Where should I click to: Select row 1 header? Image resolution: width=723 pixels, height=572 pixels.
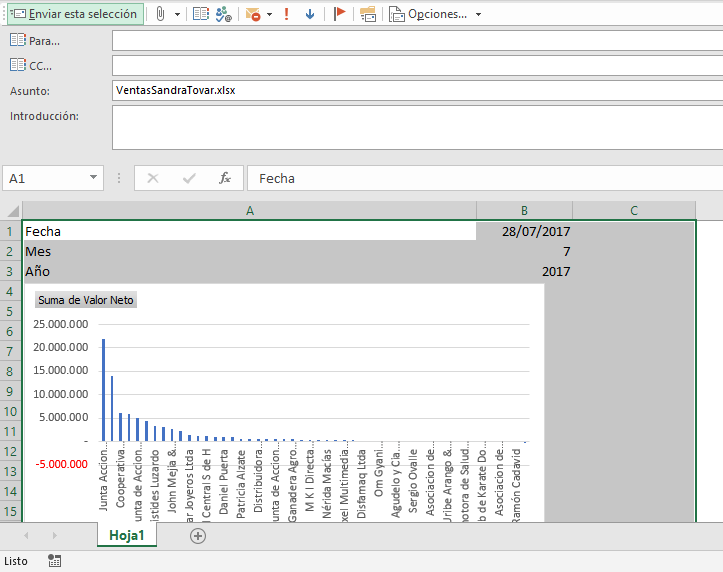point(10,231)
